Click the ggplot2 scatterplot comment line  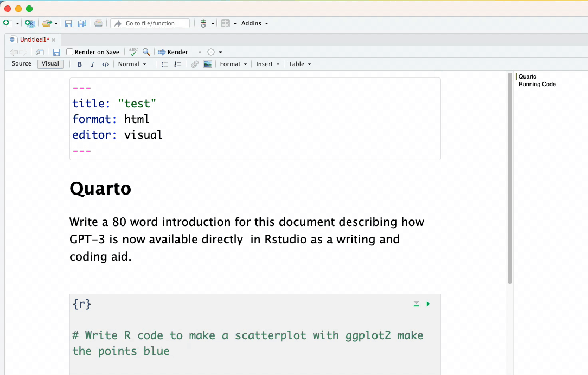click(247, 343)
